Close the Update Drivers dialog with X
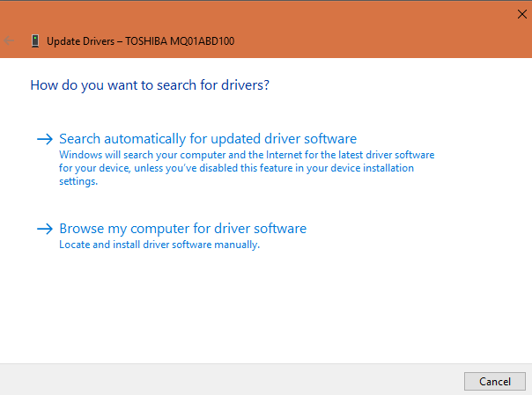Screen dimensions: 532x395 [x=520, y=13]
